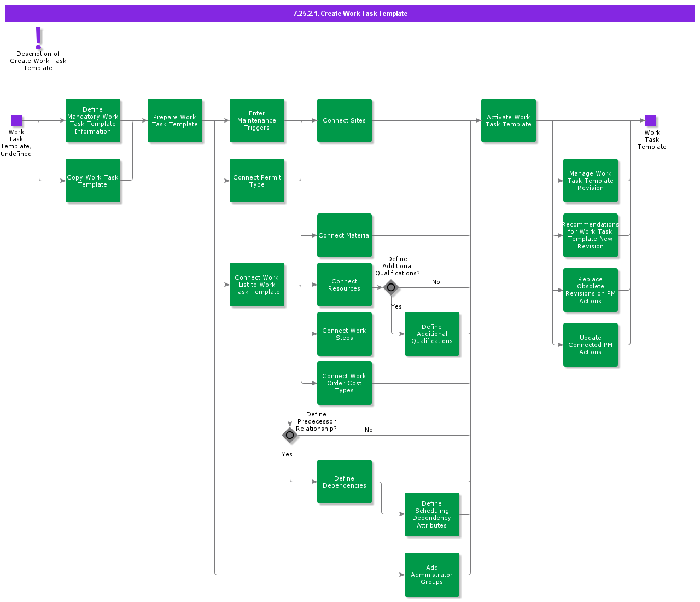Click the Define Predecessor Relationship gateway diamond
Viewport: 700px width, 602px height.
tap(290, 435)
